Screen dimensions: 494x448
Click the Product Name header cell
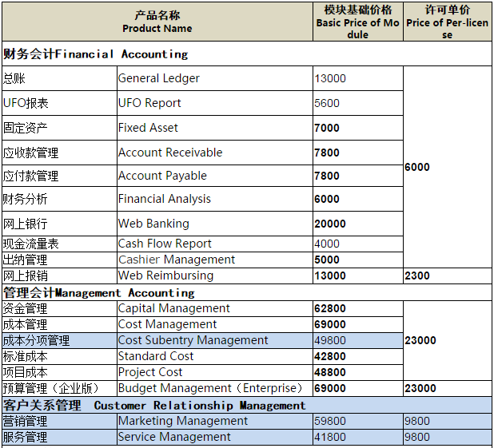click(x=157, y=22)
